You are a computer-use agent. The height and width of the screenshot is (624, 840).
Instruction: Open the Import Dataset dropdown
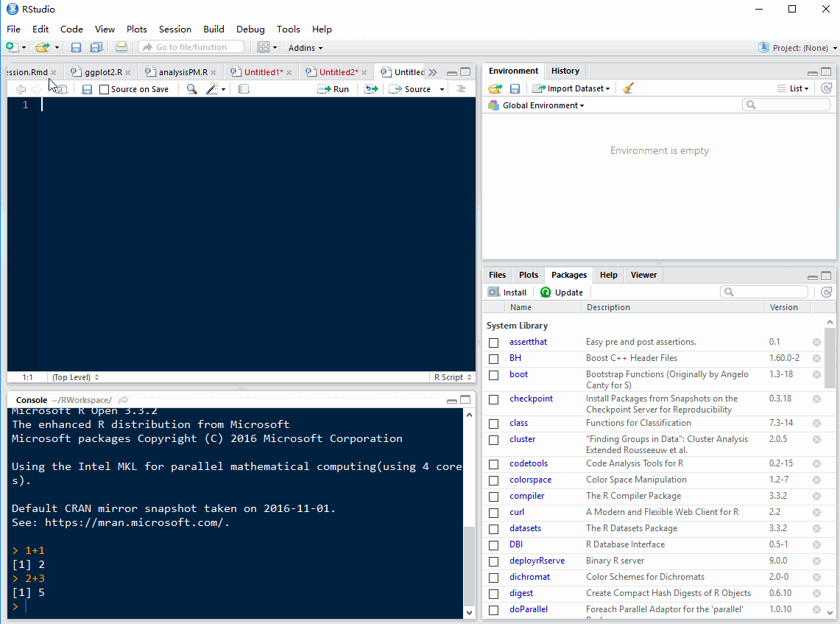tap(571, 88)
